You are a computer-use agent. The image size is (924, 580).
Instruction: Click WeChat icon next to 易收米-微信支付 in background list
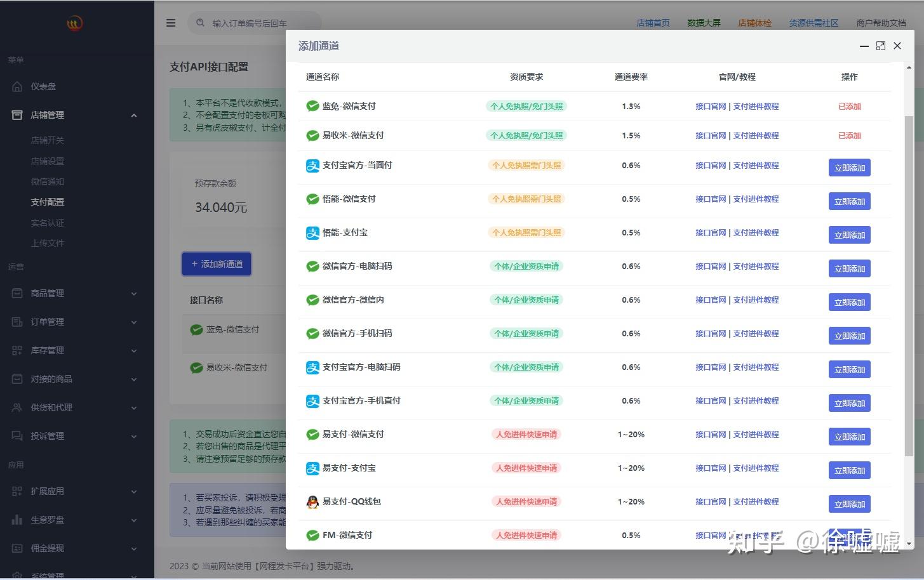[x=197, y=367]
